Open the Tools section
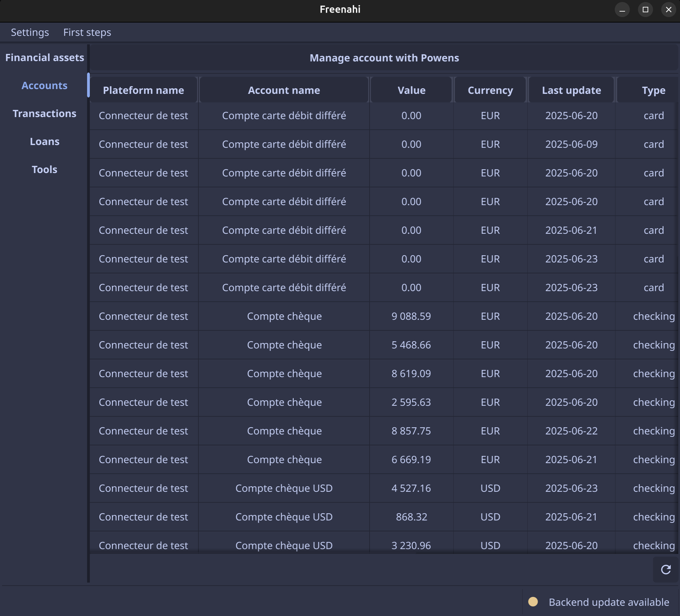The width and height of the screenshot is (680, 616). point(44,169)
